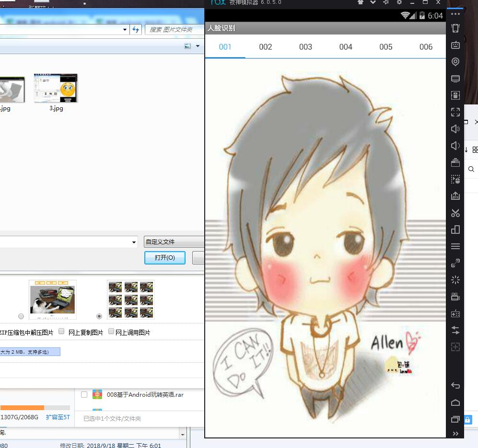Click the macro recorder mouse icon
This screenshot has width=478, height=448.
point(455,179)
